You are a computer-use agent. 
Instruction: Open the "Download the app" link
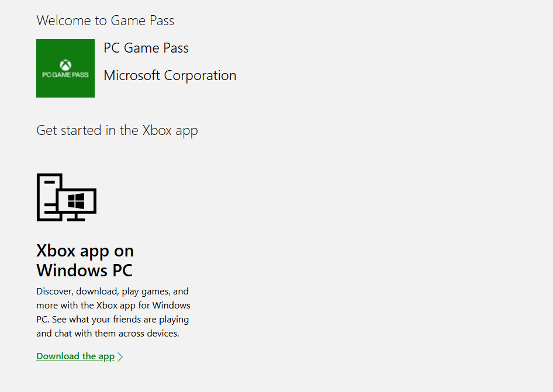point(75,356)
